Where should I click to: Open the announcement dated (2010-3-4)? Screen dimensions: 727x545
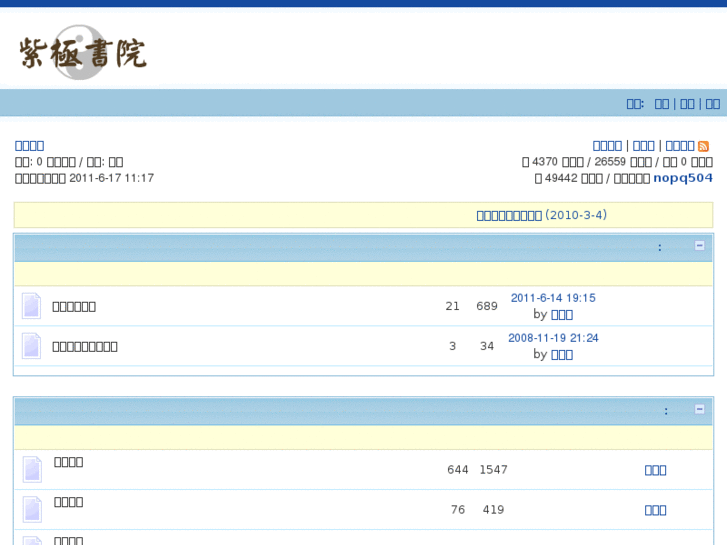542,215
